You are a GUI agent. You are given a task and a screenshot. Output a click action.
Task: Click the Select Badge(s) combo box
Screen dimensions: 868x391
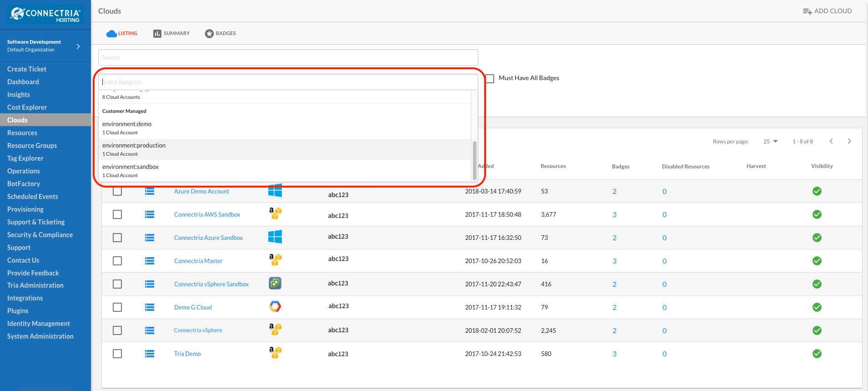tap(288, 82)
